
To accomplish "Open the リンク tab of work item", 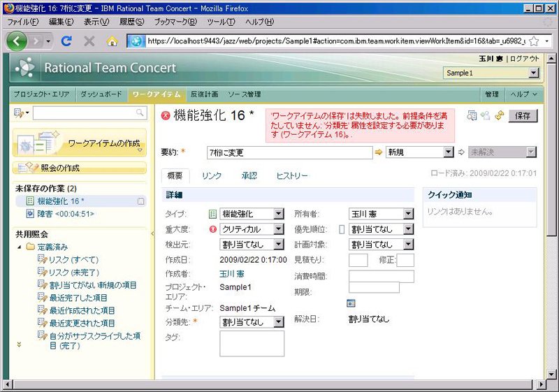I will click(212, 175).
